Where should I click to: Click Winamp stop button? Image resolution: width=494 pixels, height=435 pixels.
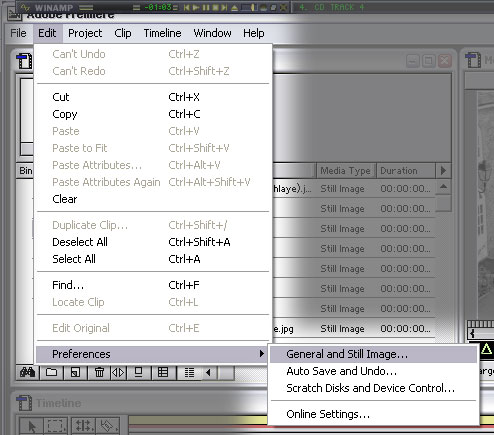tap(215, 7)
